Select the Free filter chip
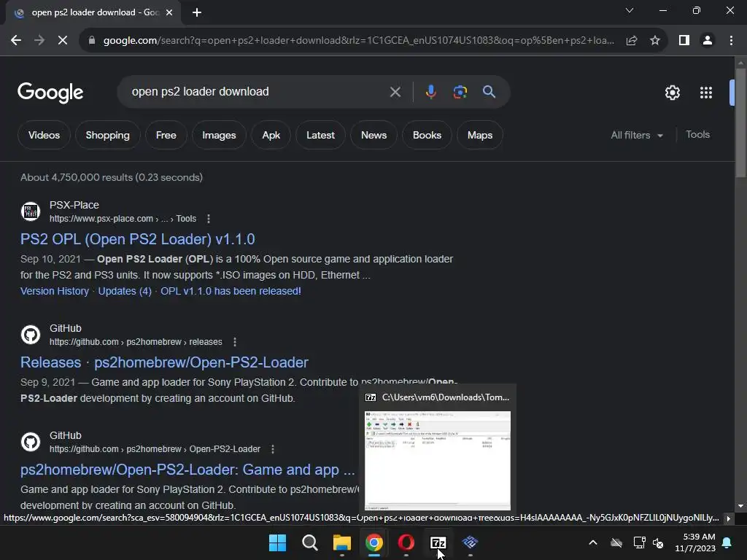 pos(166,135)
